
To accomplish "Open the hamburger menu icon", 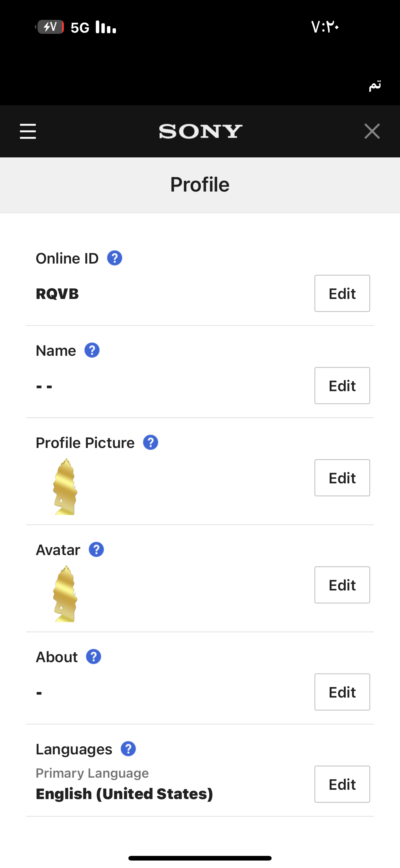I will tap(28, 131).
